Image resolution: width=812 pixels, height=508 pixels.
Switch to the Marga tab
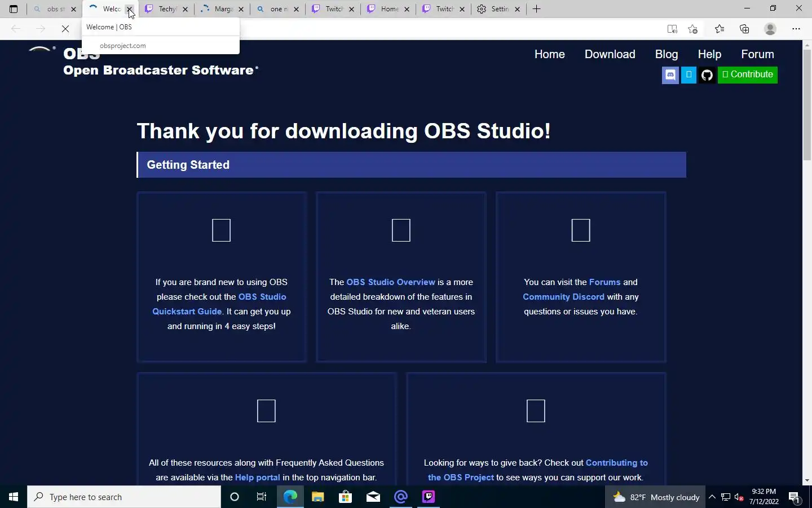(223, 9)
